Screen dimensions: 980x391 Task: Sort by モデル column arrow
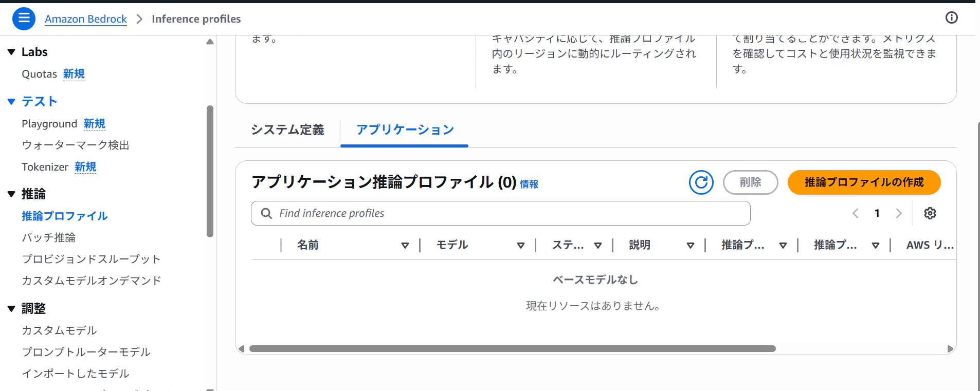pos(521,246)
